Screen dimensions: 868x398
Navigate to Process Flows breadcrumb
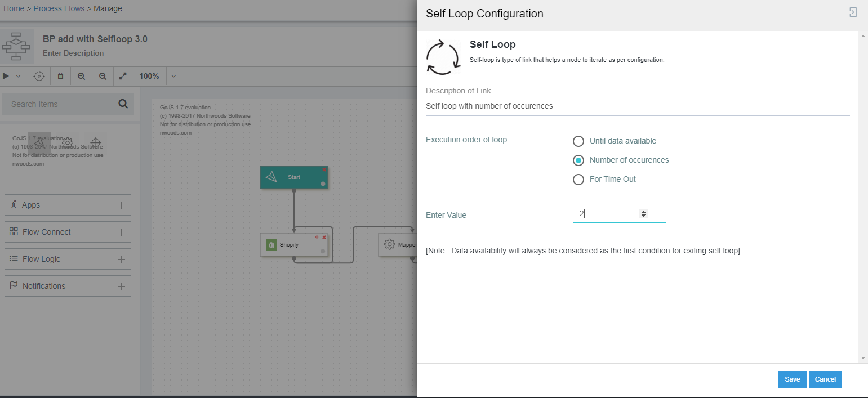(x=59, y=8)
